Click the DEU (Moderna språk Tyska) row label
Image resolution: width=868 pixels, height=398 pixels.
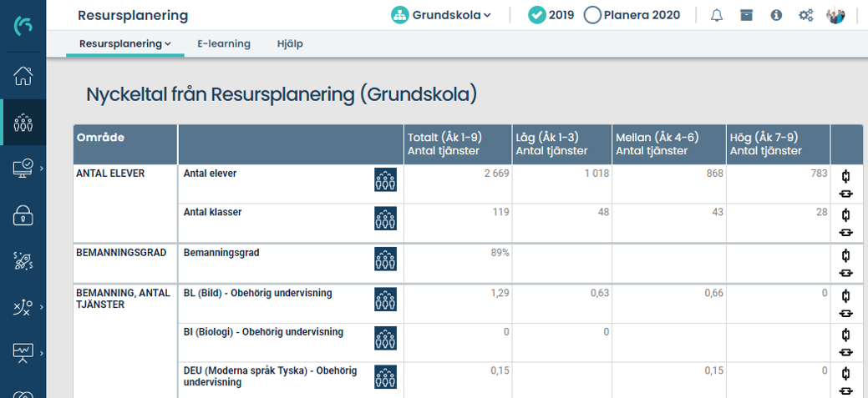point(270,375)
